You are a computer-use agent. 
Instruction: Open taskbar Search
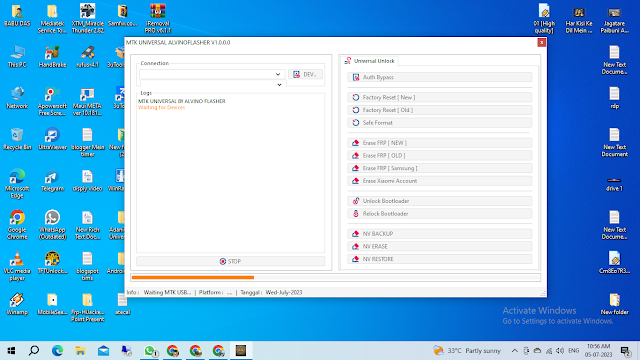tap(34, 351)
